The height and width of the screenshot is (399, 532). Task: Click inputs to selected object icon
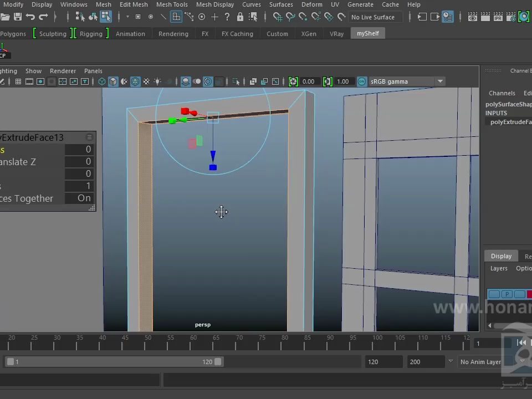coord(422,17)
